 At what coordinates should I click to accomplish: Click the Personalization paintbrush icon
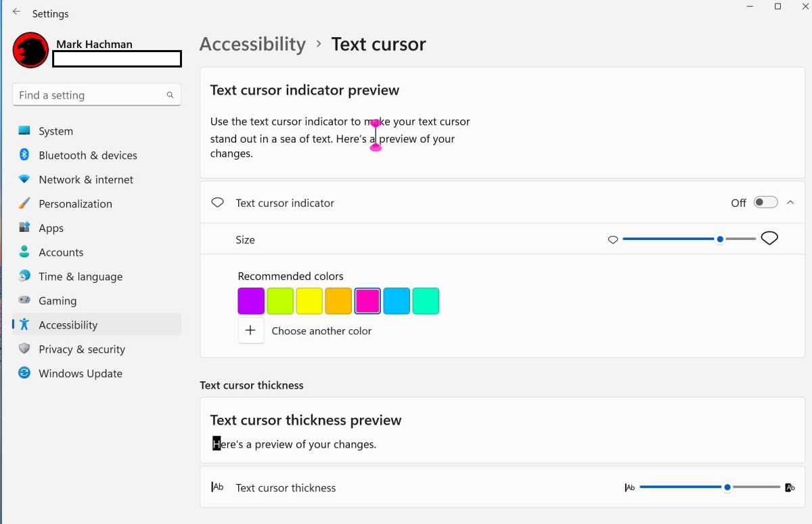24,204
